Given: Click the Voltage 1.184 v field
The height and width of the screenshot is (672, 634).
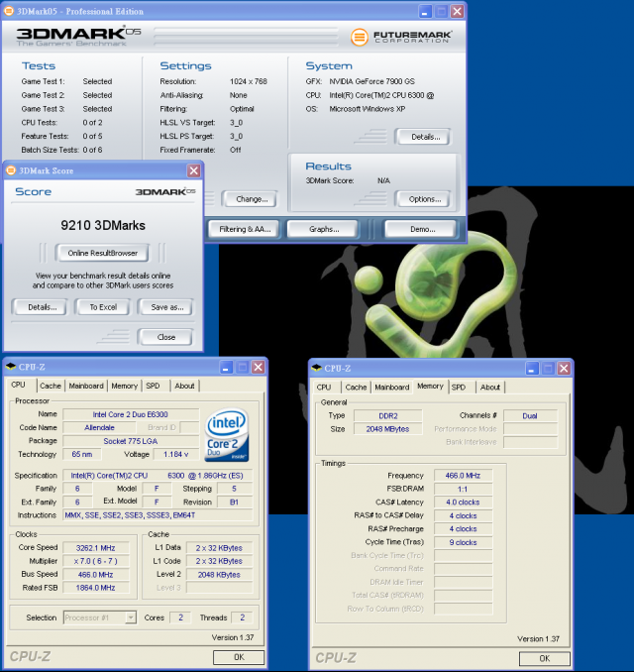Looking at the screenshot, I should tap(175, 454).
